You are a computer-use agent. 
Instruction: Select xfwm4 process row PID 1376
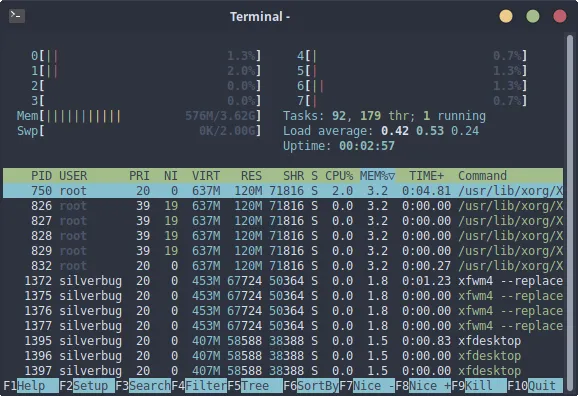[283, 311]
